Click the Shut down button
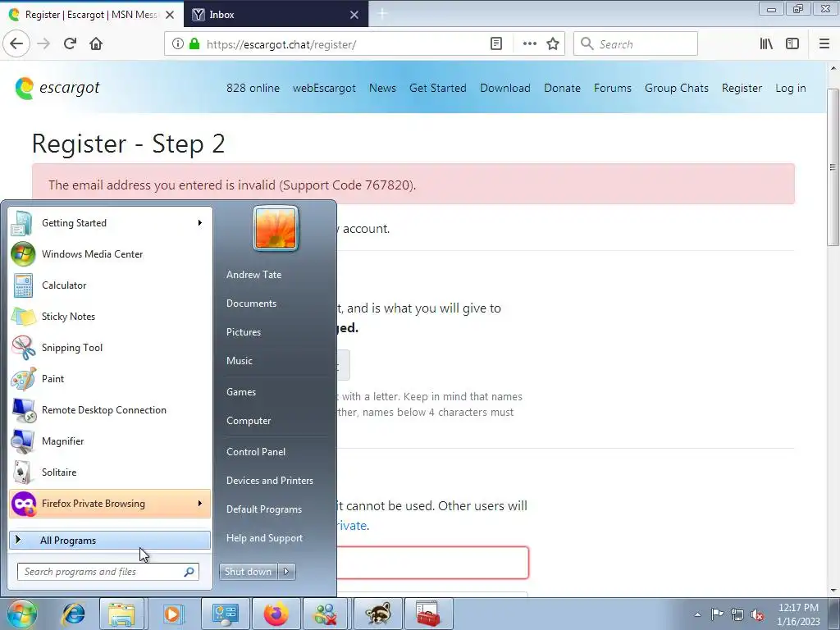 [x=249, y=572]
